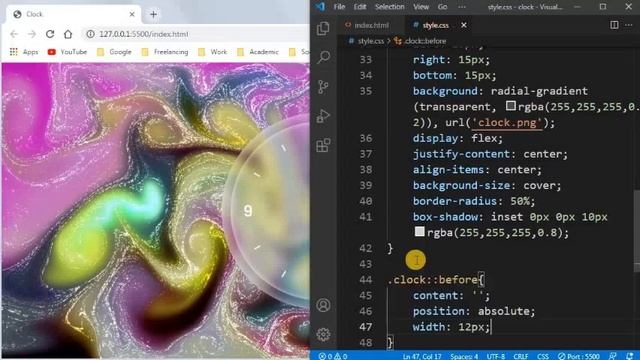Open the Search view in the activity bar

[x=324, y=57]
